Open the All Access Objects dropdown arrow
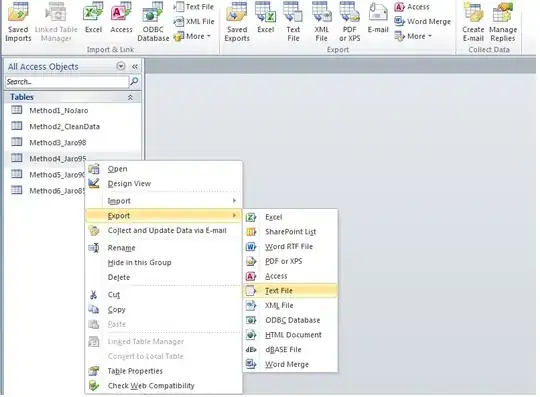Image resolution: width=540 pixels, height=397 pixels. click(121, 66)
